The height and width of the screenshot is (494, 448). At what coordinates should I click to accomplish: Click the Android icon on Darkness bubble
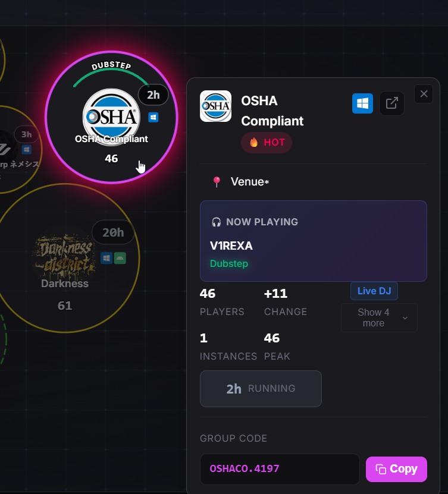click(x=120, y=258)
